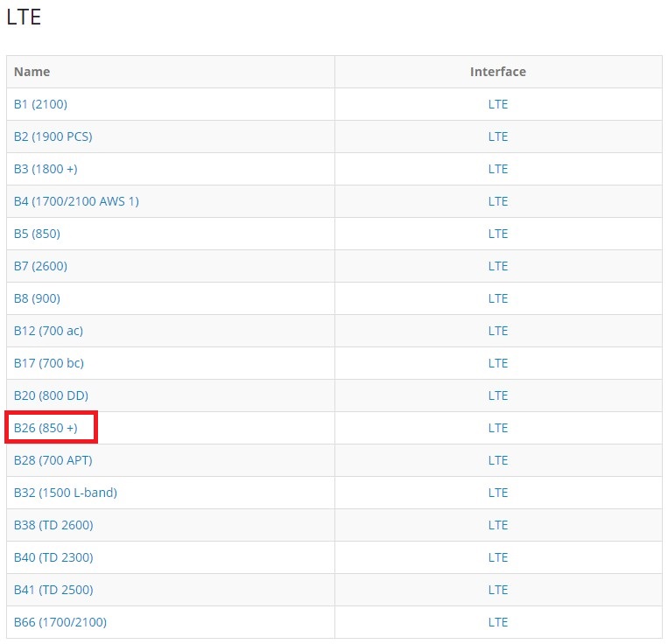Viewport: 668px width, 644px height.
Task: Click LTE interface link in B32 row
Action: [x=498, y=493]
